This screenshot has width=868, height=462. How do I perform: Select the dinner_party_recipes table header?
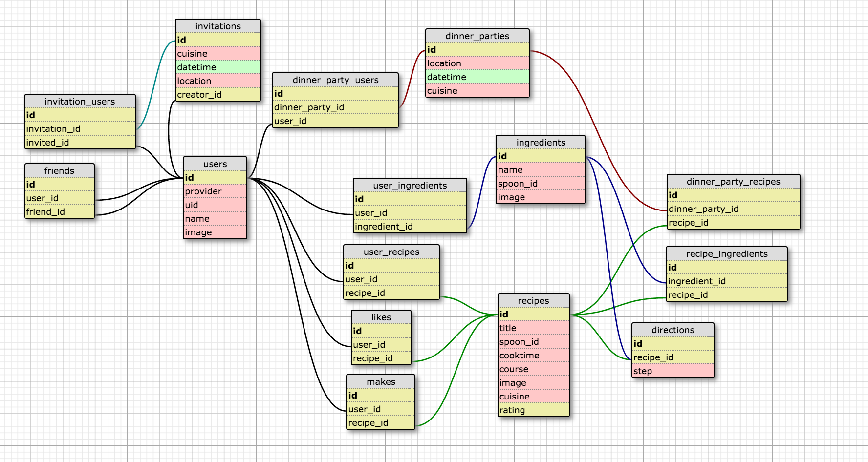coord(734,182)
